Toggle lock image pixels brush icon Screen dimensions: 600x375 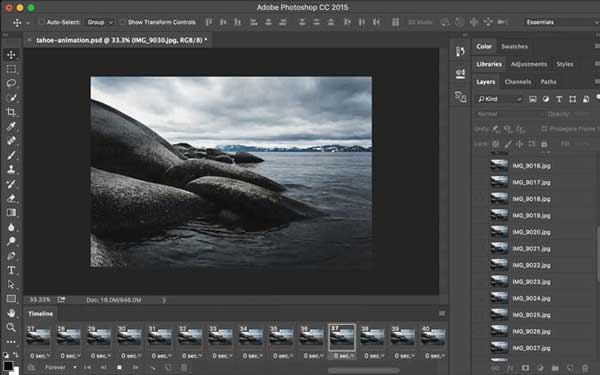(508, 144)
